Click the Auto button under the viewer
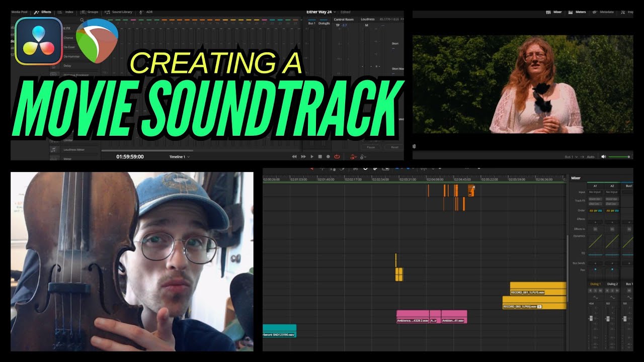This screenshot has width=644, height=362. pyautogui.click(x=591, y=157)
